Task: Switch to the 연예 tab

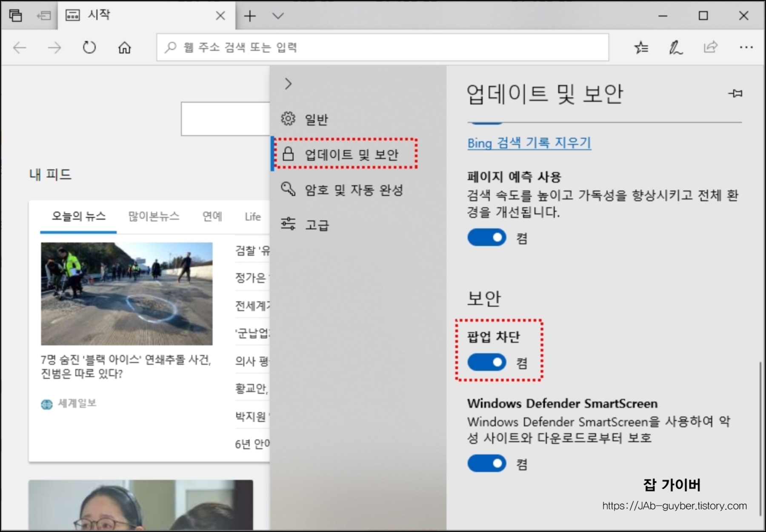Action: pyautogui.click(x=212, y=216)
